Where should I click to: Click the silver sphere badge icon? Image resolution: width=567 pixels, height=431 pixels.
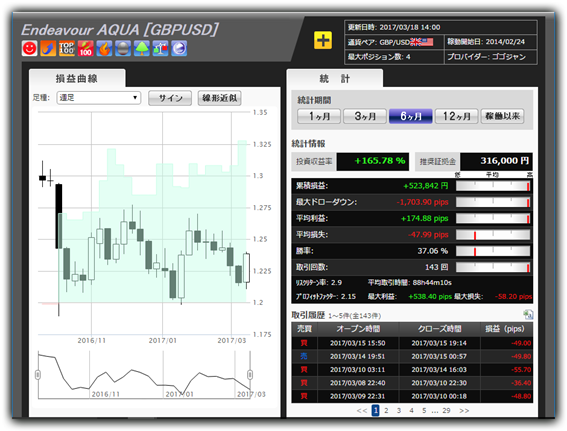pos(123,48)
